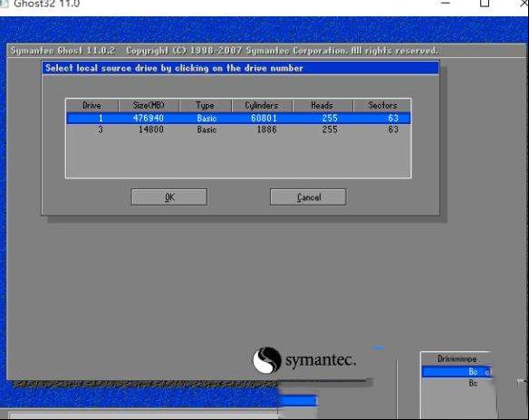Viewport: 529px width, 420px height.
Task: Click the Cancel button
Action: pos(308,196)
